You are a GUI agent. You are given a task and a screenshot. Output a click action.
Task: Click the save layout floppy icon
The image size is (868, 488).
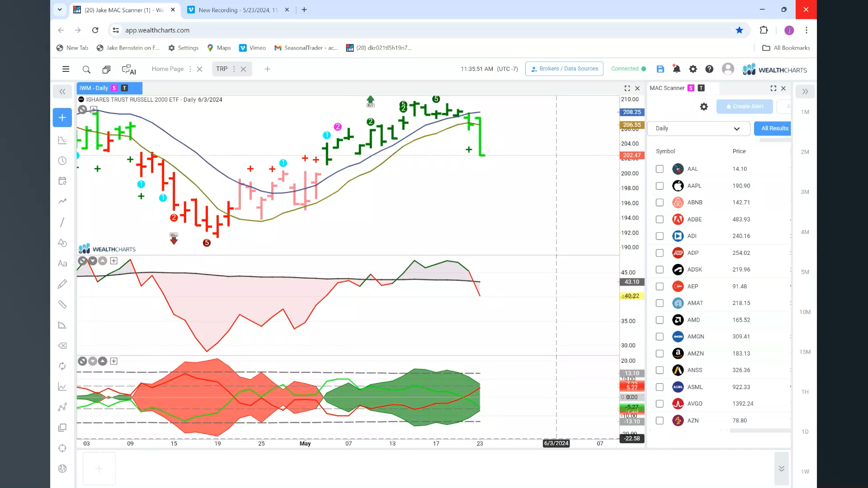tap(660, 69)
